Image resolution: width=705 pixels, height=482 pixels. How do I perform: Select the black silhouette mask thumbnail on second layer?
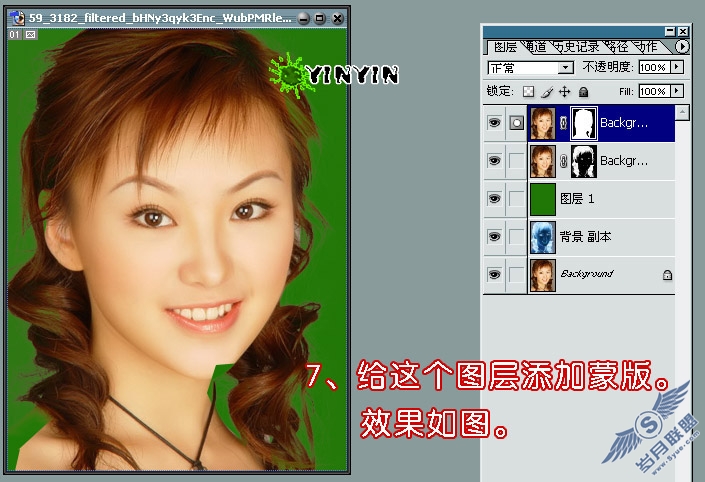tap(584, 161)
